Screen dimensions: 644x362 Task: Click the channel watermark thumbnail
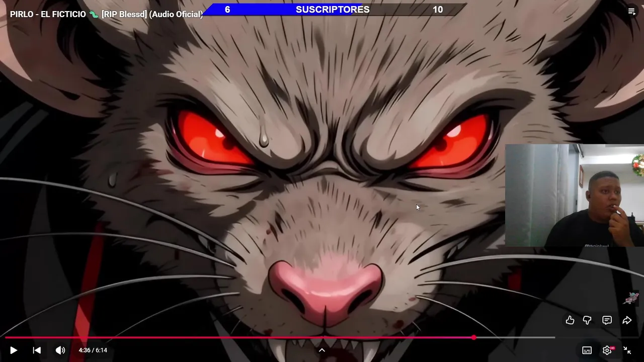pyautogui.click(x=631, y=298)
